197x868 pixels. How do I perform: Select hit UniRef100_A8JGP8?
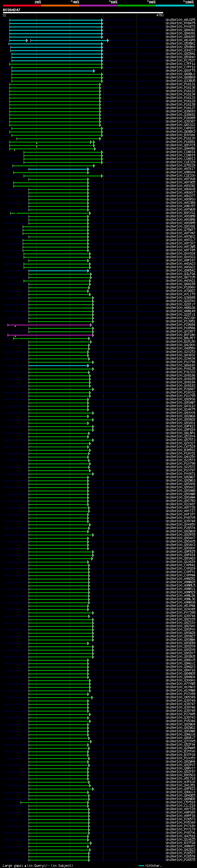[x=180, y=40]
